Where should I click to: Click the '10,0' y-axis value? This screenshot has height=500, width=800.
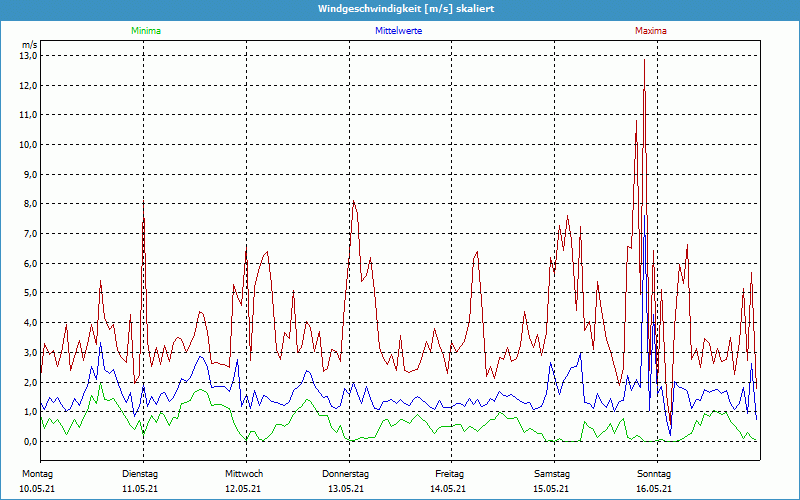pos(29,144)
